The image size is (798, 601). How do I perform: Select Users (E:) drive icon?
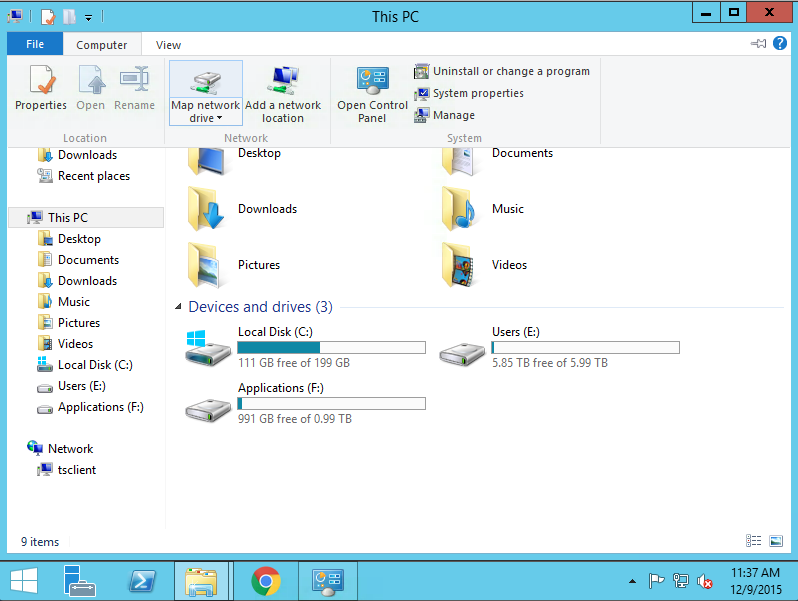[462, 353]
